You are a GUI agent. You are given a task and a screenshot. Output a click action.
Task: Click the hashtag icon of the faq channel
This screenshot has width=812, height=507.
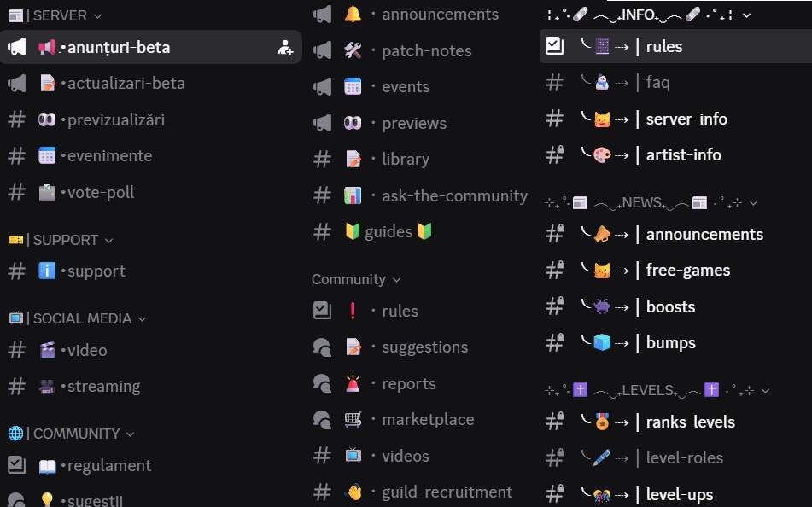point(554,83)
